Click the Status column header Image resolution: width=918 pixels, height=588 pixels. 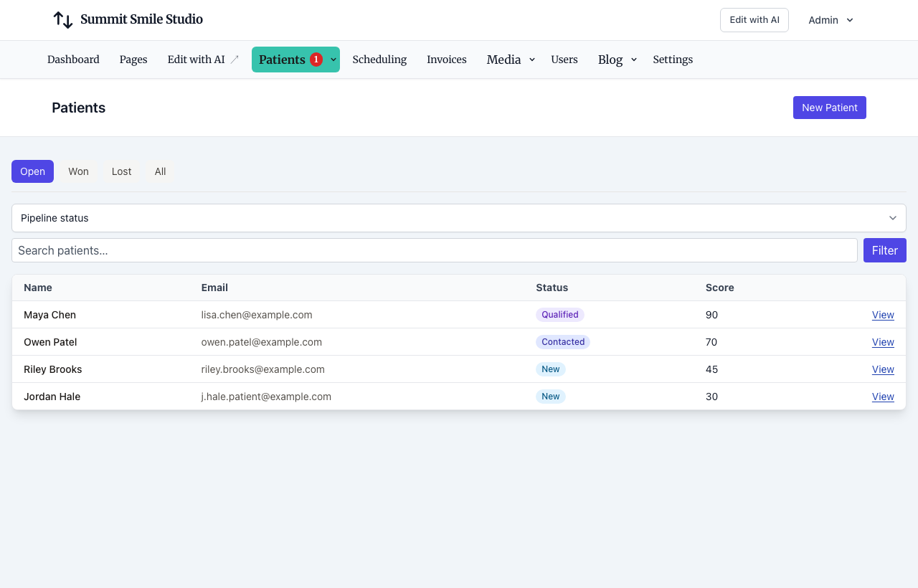(552, 288)
